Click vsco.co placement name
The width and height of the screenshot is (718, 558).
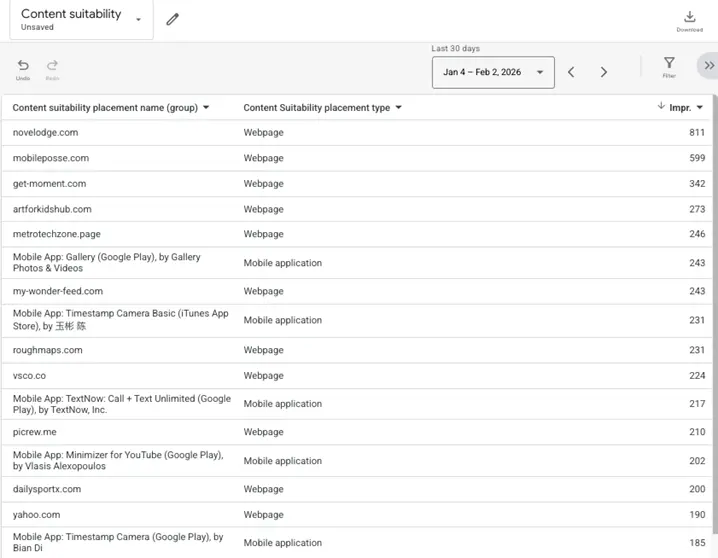click(29, 376)
